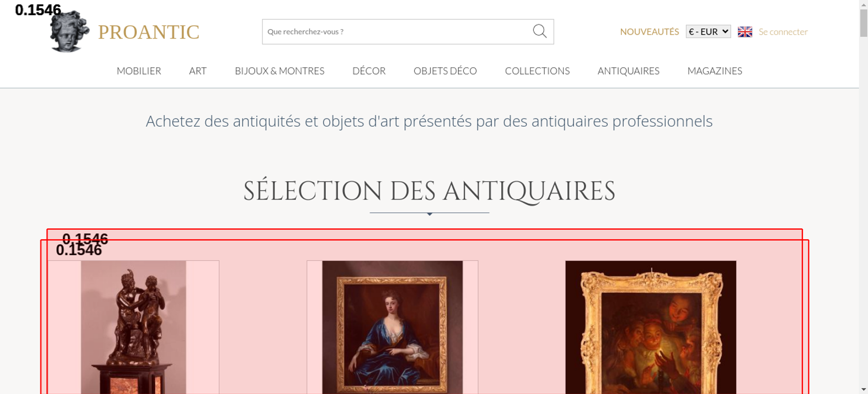Viewport: 868px width, 394px height.
Task: Open BIJOUX & MONTRES category
Action: (x=279, y=71)
